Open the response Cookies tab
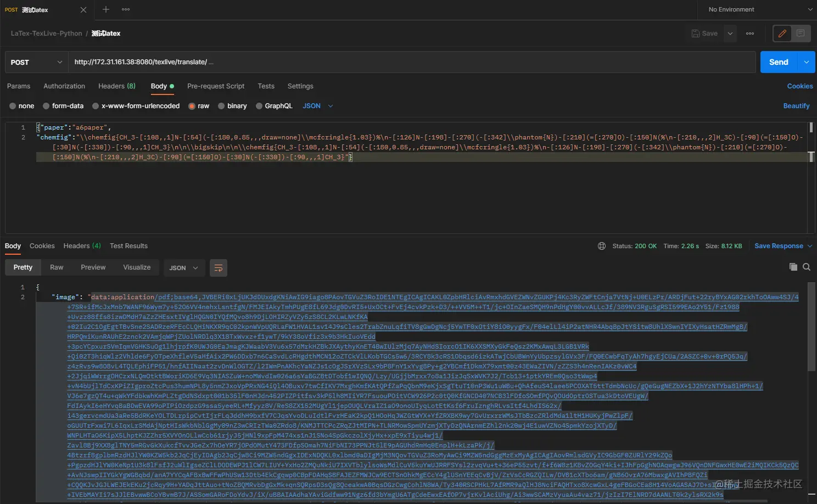The width and height of the screenshot is (817, 504). (42, 246)
